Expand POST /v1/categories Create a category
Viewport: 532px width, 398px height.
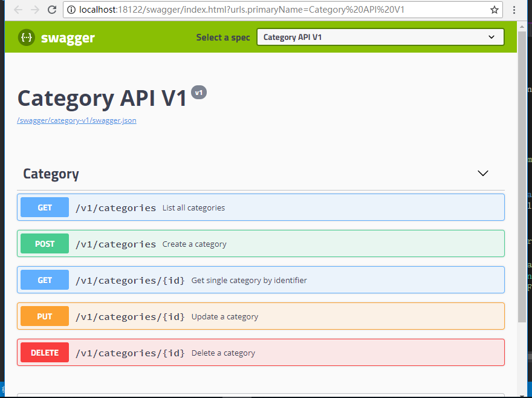point(261,244)
